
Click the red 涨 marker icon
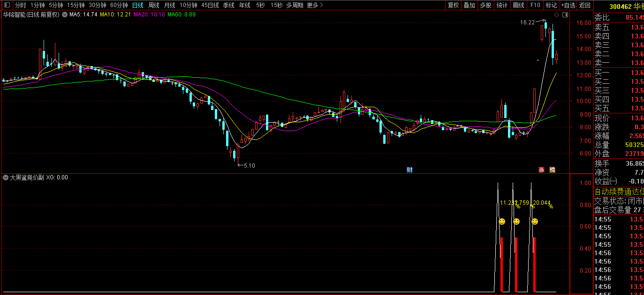tap(541, 170)
